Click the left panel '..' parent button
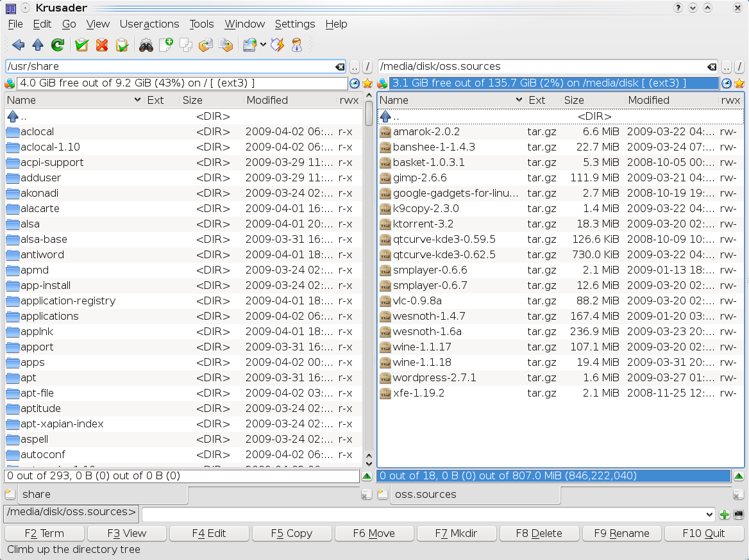The image size is (749, 560). (355, 67)
